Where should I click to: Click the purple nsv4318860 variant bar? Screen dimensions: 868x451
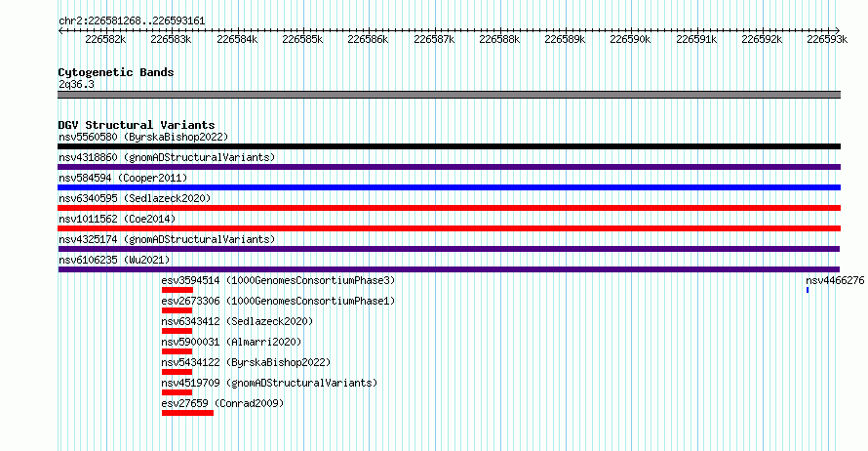(449, 167)
